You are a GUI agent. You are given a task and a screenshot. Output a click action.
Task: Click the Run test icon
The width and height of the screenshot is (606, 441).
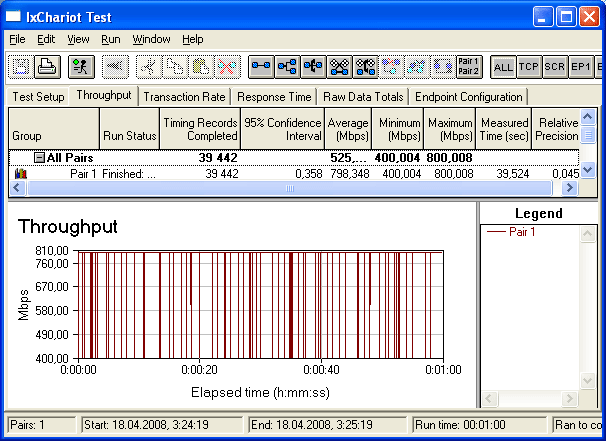pyautogui.click(x=81, y=66)
